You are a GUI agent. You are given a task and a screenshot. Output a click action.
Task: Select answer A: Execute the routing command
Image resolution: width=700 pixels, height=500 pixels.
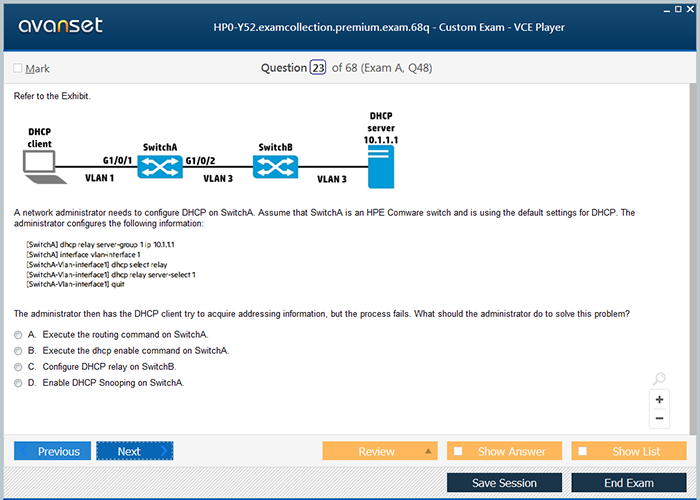click(18, 334)
